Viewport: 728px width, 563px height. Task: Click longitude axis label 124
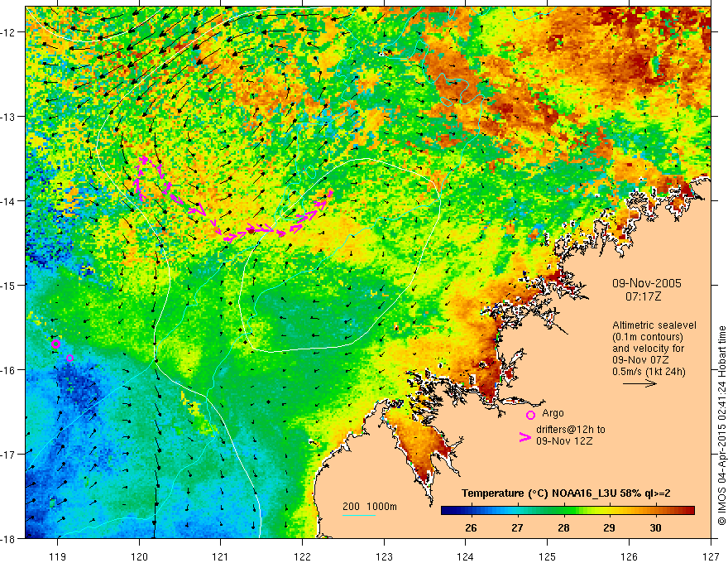pos(465,556)
